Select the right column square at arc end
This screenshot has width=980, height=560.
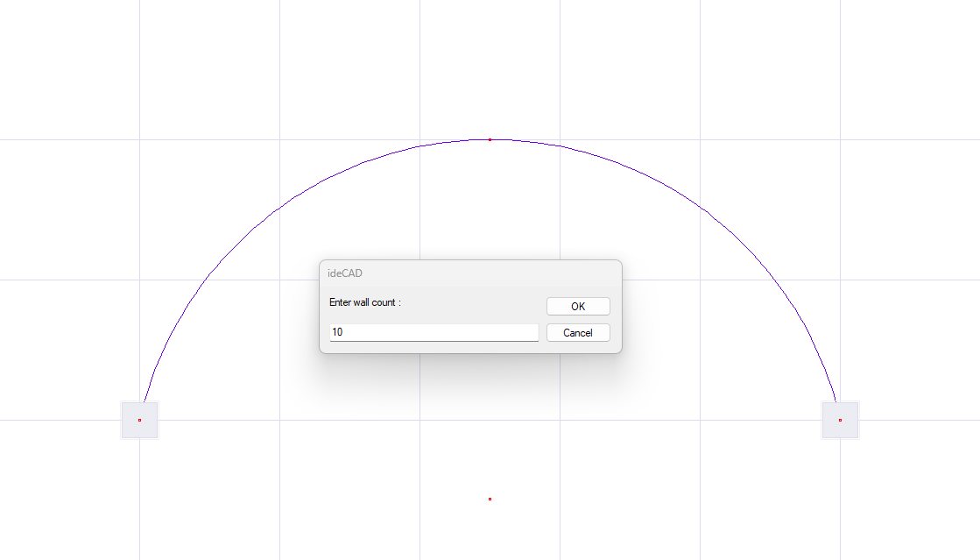pos(840,420)
